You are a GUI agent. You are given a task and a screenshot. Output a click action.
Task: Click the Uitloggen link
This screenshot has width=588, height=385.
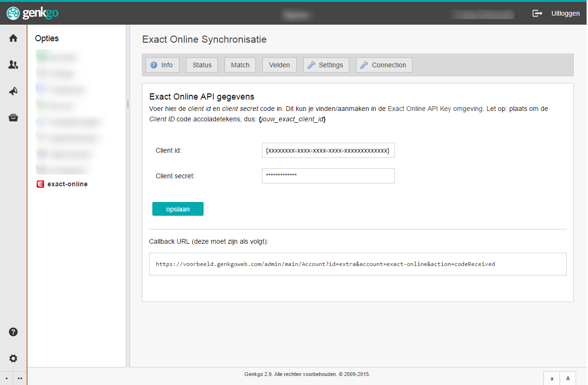click(x=565, y=13)
